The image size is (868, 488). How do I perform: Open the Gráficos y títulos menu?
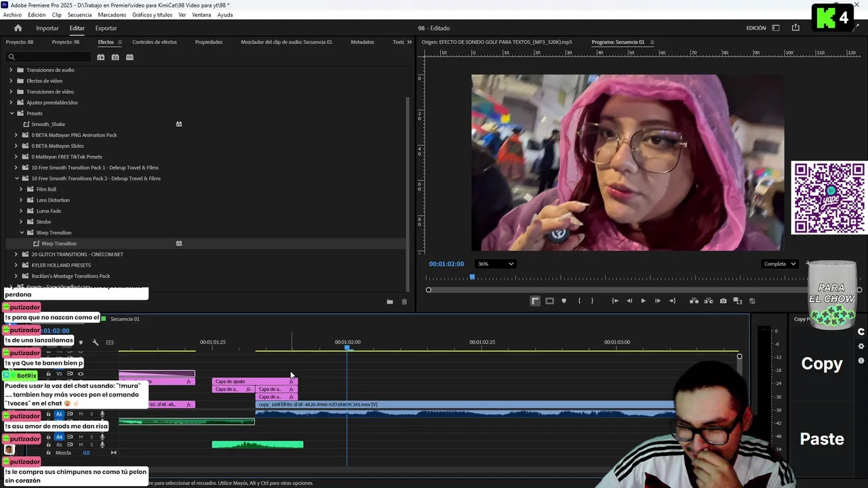click(152, 15)
